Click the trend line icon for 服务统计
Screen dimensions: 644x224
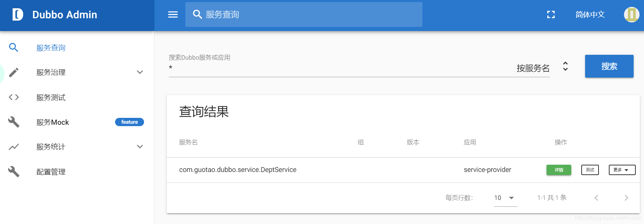click(14, 147)
